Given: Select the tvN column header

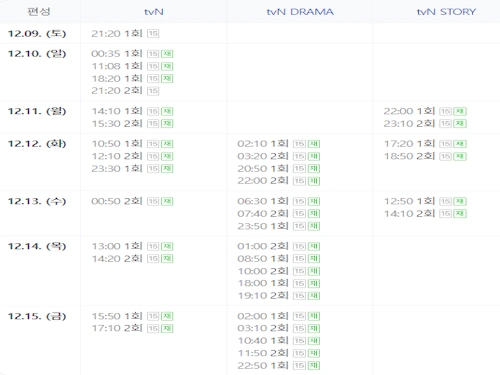Looking at the screenshot, I should (x=154, y=12).
